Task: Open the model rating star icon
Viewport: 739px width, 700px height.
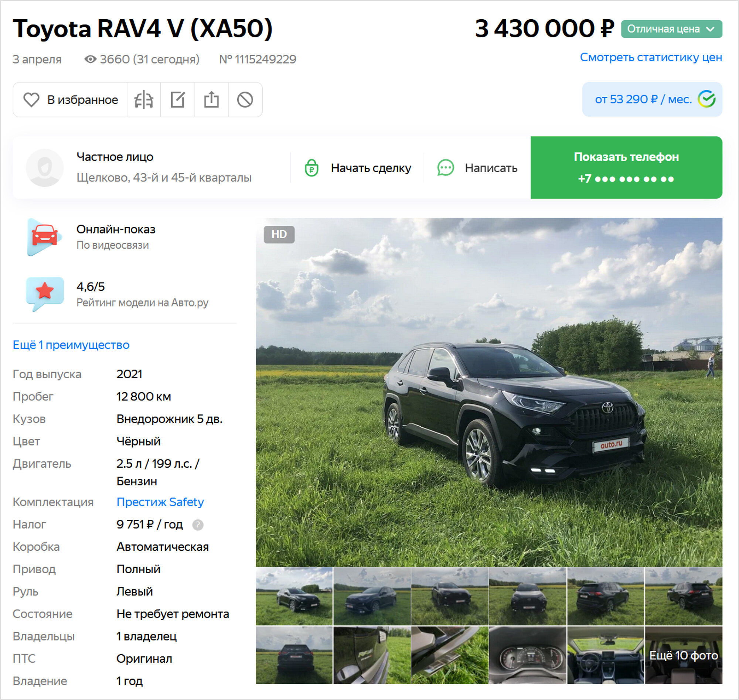Action: [x=44, y=294]
